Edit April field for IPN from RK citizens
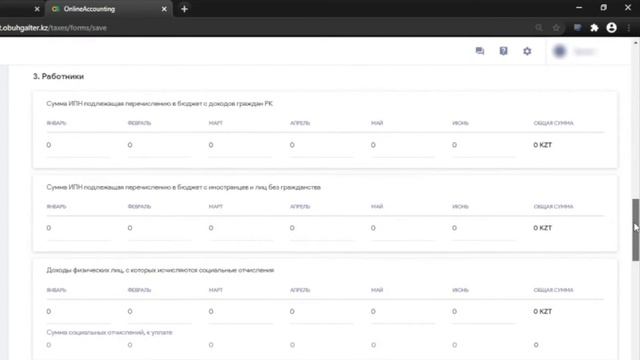The height and width of the screenshot is (360, 640). 322,145
